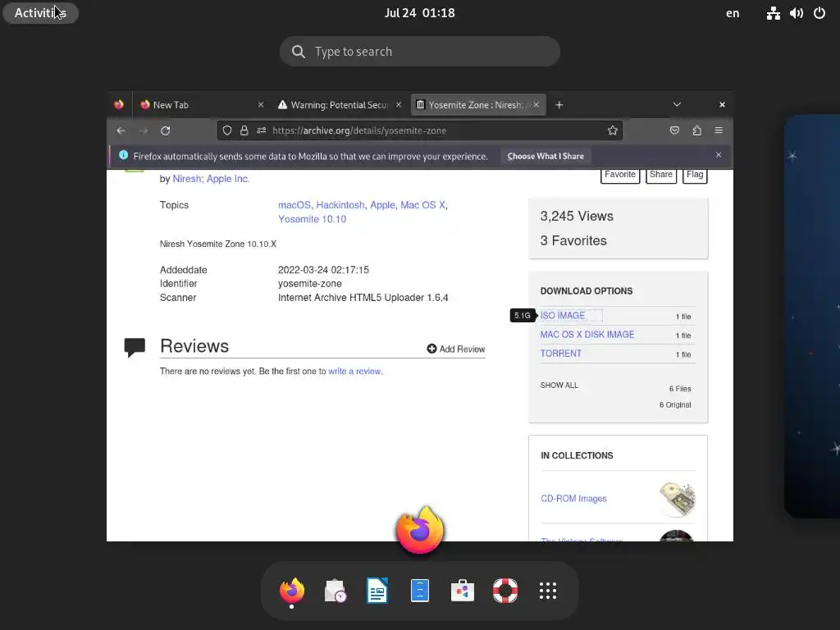Click the Firefox forward arrow
This screenshot has height=630, width=840.
pos(143,130)
